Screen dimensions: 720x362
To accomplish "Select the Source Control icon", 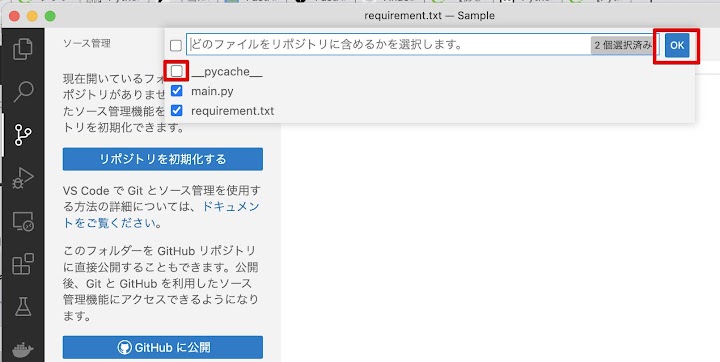I will [x=23, y=135].
